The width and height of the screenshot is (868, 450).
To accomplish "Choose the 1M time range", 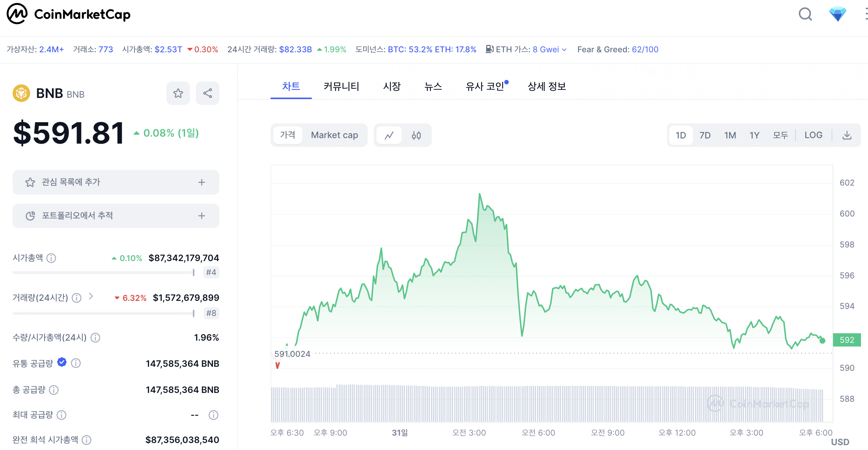I will [730, 135].
